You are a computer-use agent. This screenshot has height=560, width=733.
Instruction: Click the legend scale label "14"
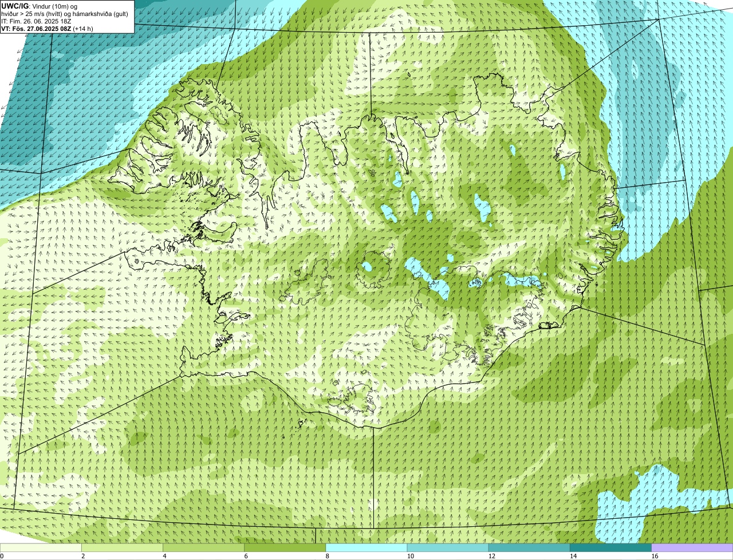coord(573,556)
